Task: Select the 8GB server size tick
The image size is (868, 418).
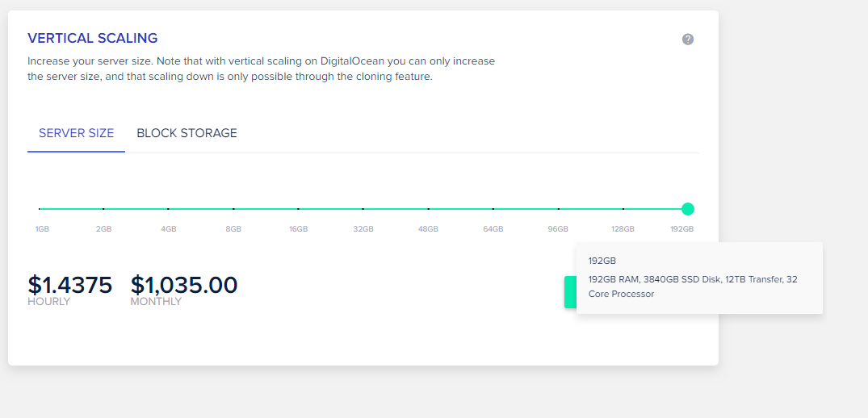Action: click(x=233, y=209)
